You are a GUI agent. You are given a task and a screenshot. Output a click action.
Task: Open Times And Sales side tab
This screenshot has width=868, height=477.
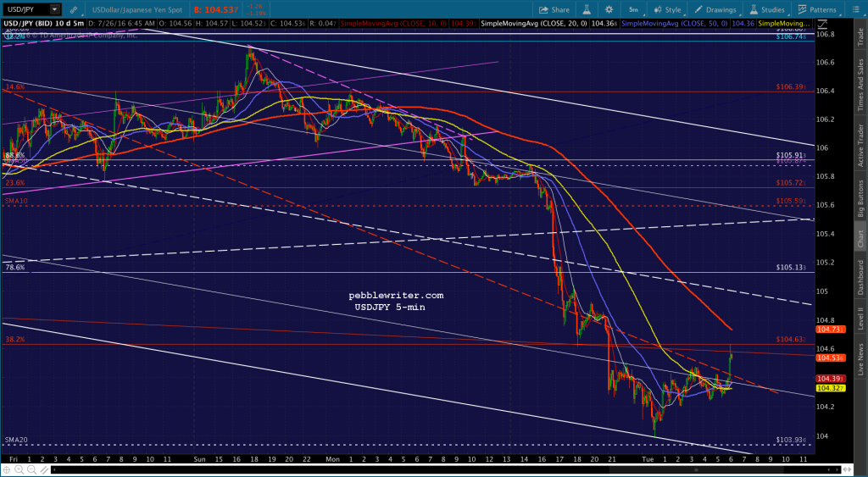861,85
